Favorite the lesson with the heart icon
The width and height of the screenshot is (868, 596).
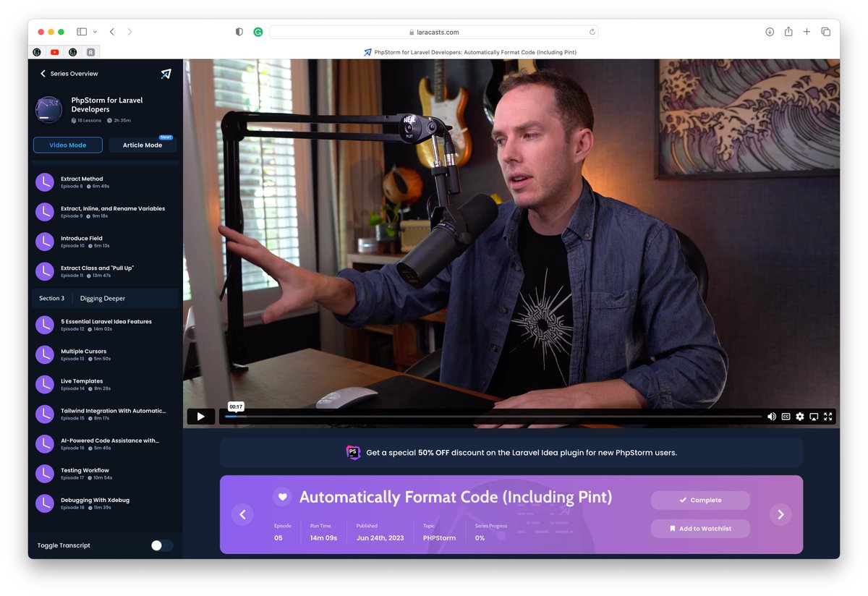[x=283, y=497]
